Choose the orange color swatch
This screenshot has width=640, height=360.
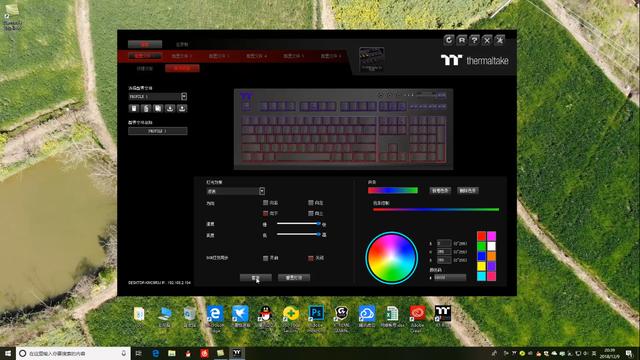pyautogui.click(x=491, y=256)
